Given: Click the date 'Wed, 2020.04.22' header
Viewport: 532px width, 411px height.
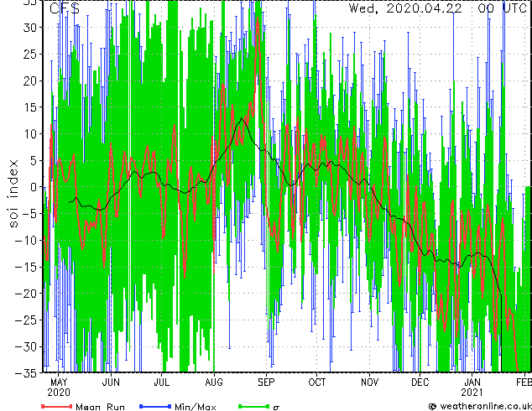Looking at the screenshot, I should [x=405, y=8].
